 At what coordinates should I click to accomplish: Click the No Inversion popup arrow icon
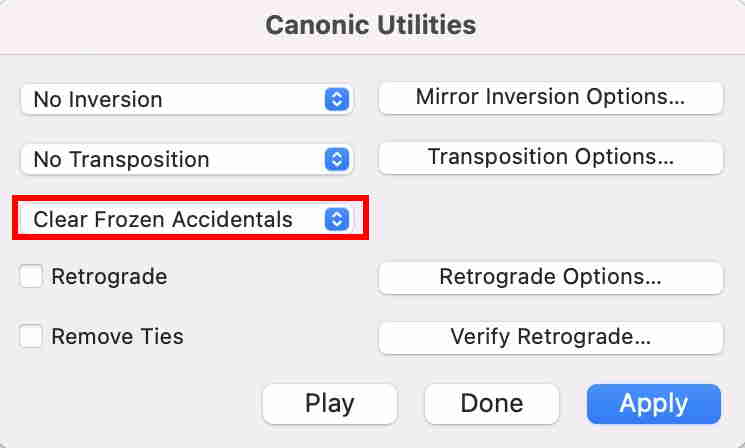tap(337, 99)
